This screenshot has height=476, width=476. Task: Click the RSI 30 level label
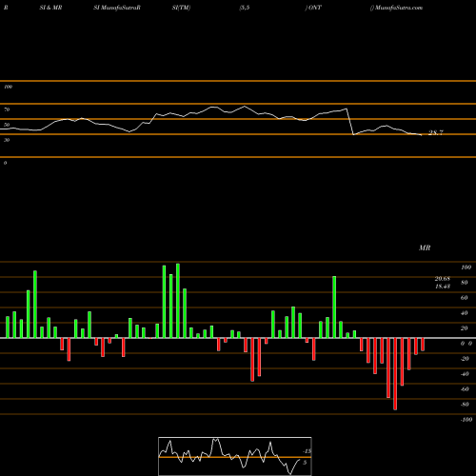(x=7, y=140)
